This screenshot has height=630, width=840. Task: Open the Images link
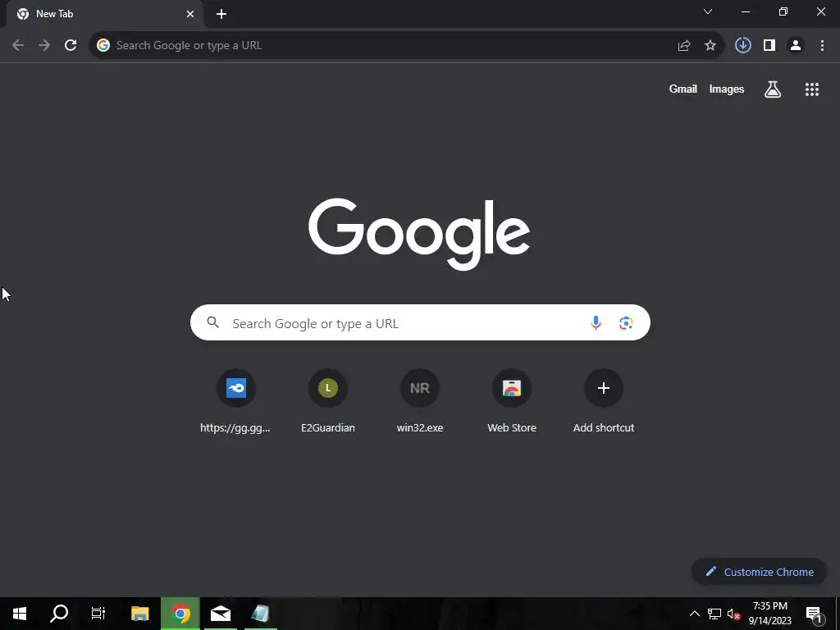click(727, 89)
